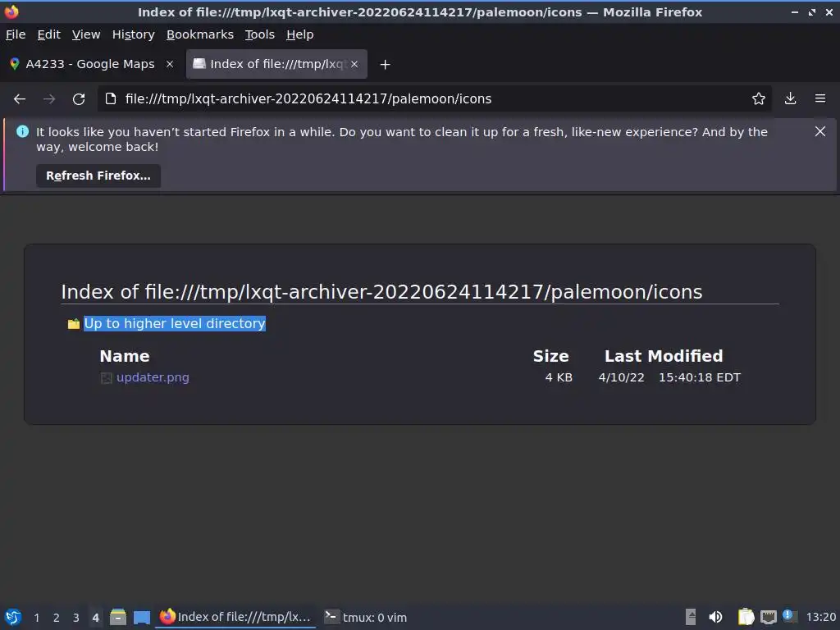This screenshot has height=630, width=840.
Task: Sort the listing by Last Modified header
Action: coord(664,356)
